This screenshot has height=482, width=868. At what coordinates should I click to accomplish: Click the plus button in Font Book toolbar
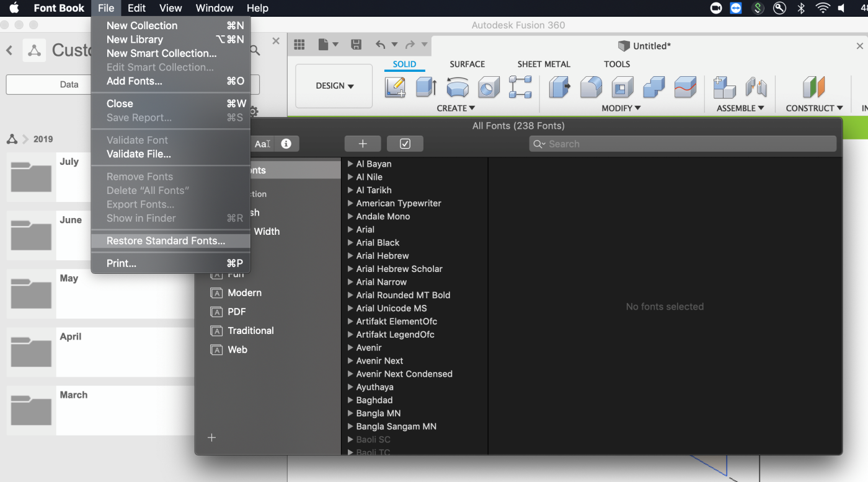[363, 144]
